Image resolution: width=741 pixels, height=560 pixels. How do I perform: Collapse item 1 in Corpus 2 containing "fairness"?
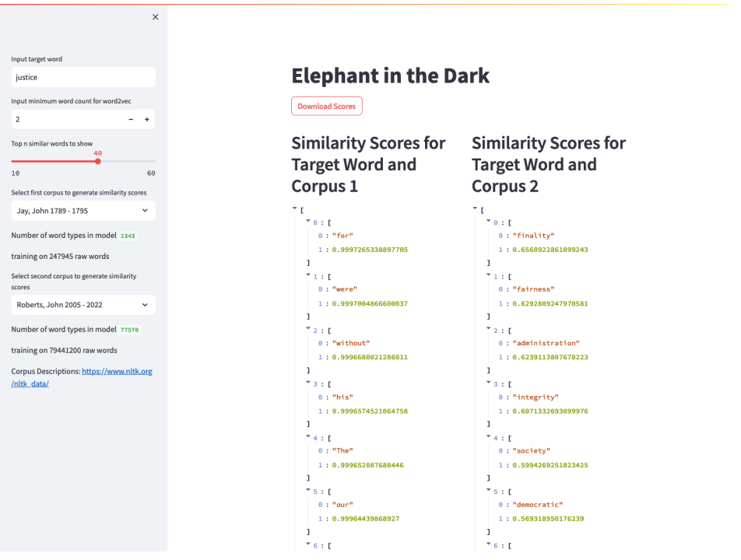coord(488,276)
